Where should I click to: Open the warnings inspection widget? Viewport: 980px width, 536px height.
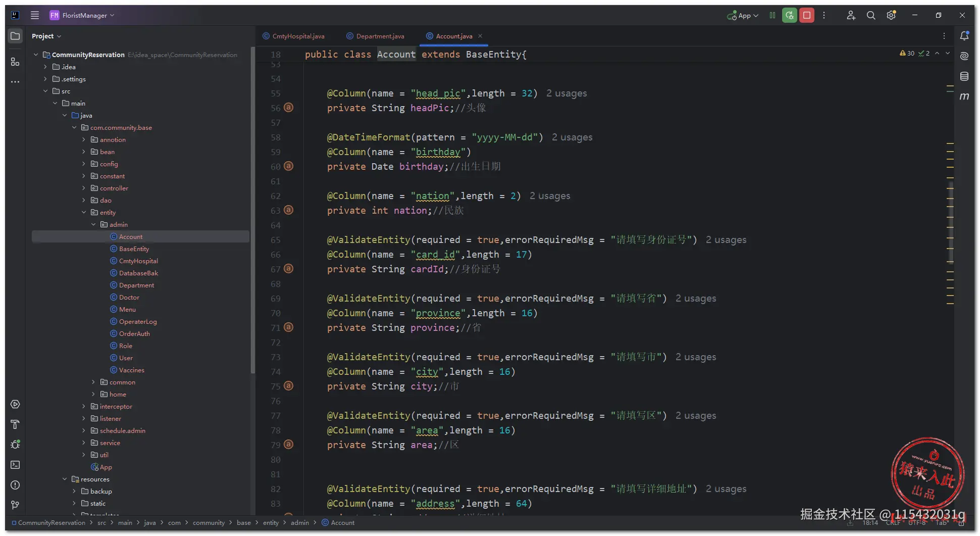[x=914, y=53]
